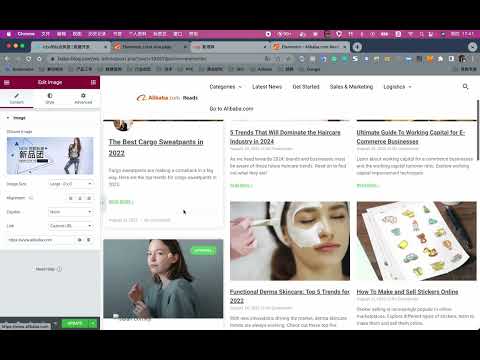This screenshot has width=480, height=360.
Task: Go to Latest News
Action: 267,87
